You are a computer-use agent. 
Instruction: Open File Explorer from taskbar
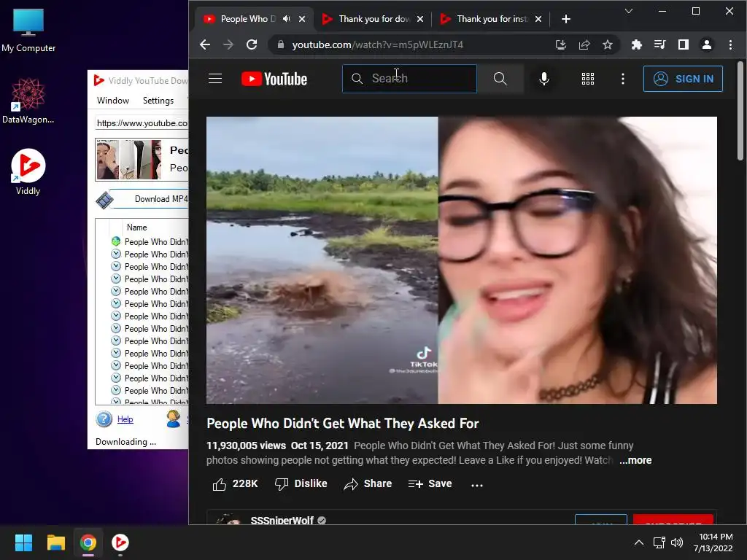point(55,542)
